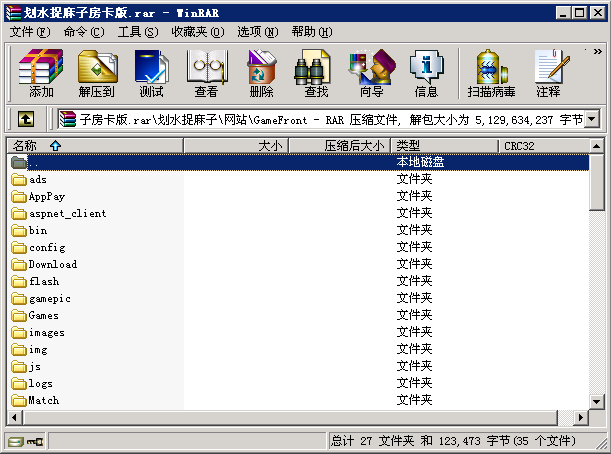Click the 测试 (Test) toolbar icon
The width and height of the screenshot is (611, 454).
pos(151,73)
